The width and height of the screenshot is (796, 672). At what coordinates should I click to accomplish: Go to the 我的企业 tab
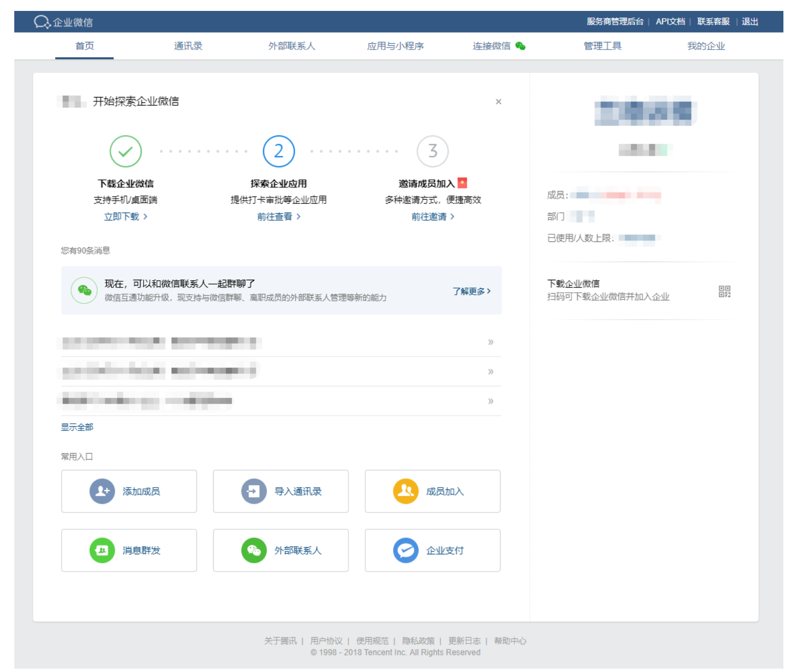pyautogui.click(x=706, y=46)
